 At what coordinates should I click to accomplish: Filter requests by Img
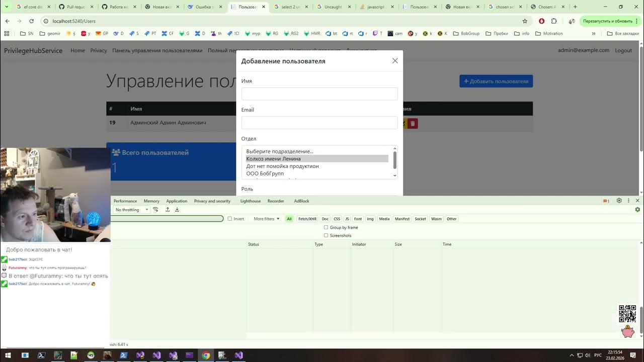(x=370, y=219)
